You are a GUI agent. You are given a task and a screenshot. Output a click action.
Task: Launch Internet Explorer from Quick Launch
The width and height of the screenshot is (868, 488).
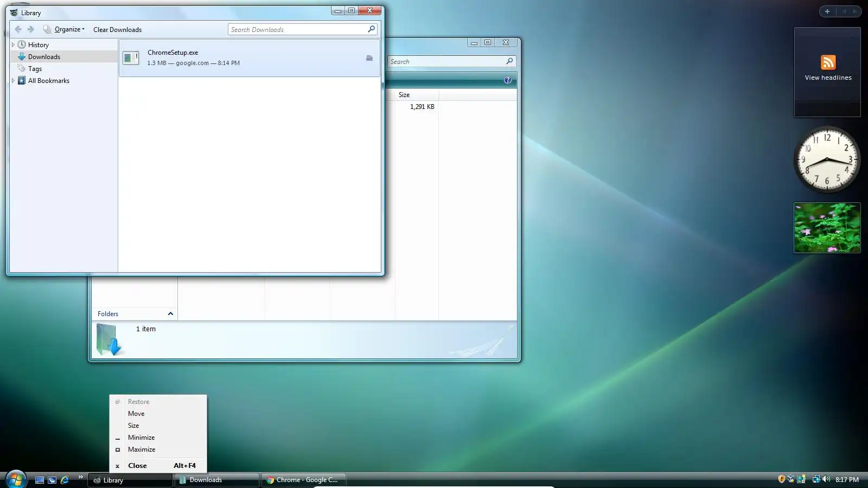(x=65, y=480)
